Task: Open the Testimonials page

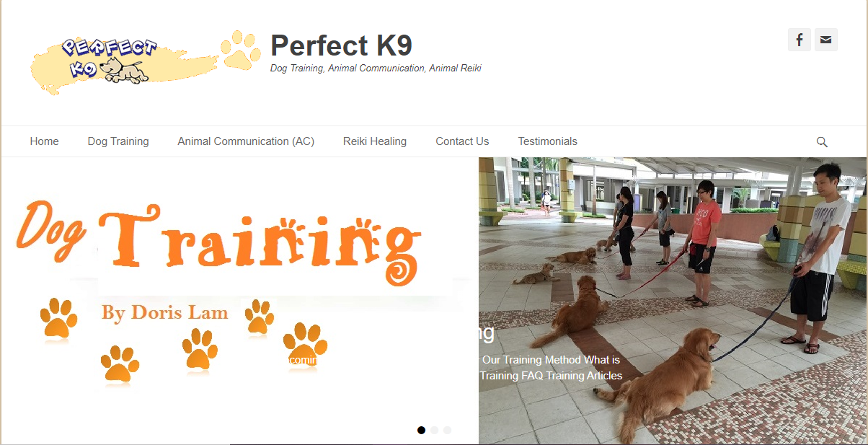Action: point(548,141)
